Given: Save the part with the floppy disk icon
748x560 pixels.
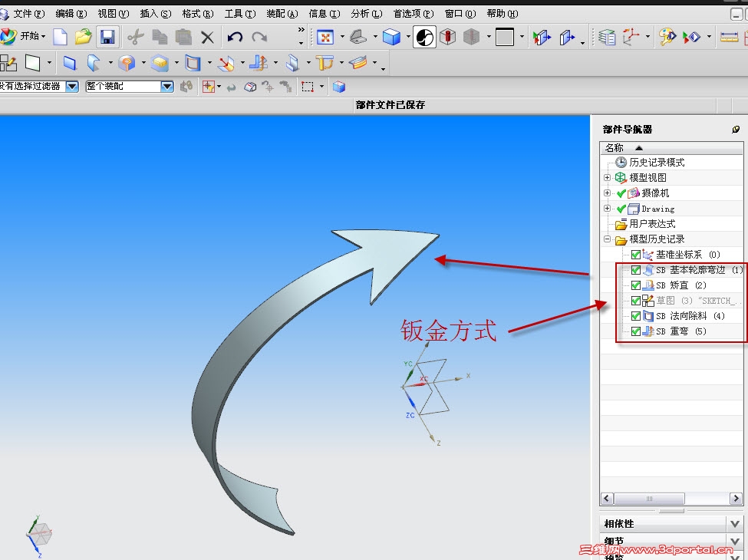Looking at the screenshot, I should 107,37.
